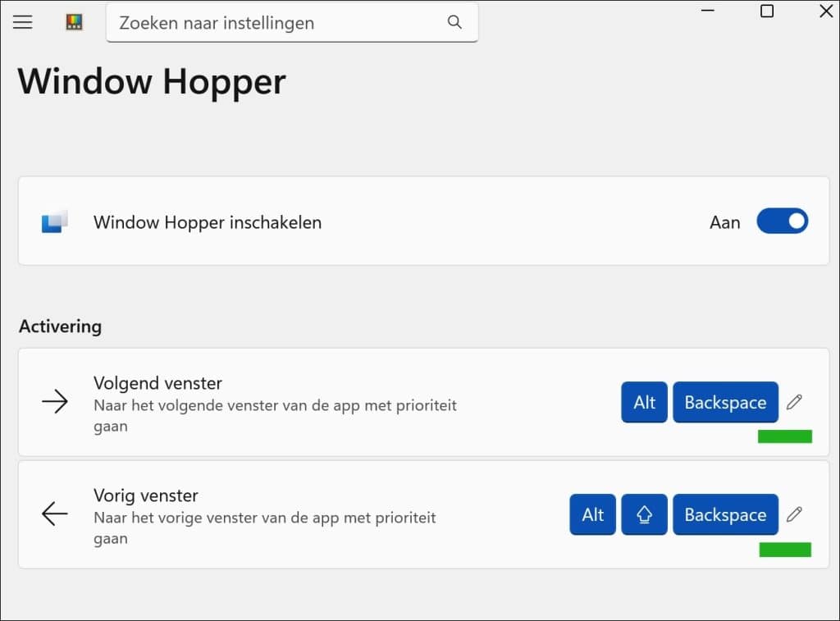Click the 'Window Hopper inschakelen' label

pyautogui.click(x=208, y=222)
